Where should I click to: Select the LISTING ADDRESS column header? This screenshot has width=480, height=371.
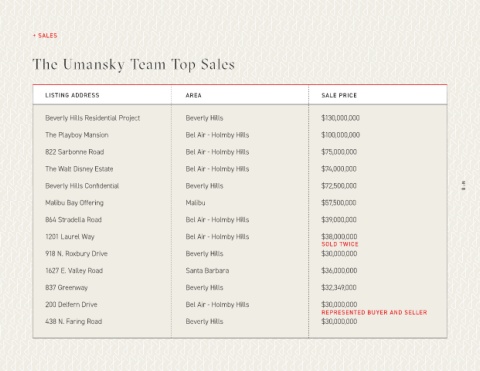(72, 95)
